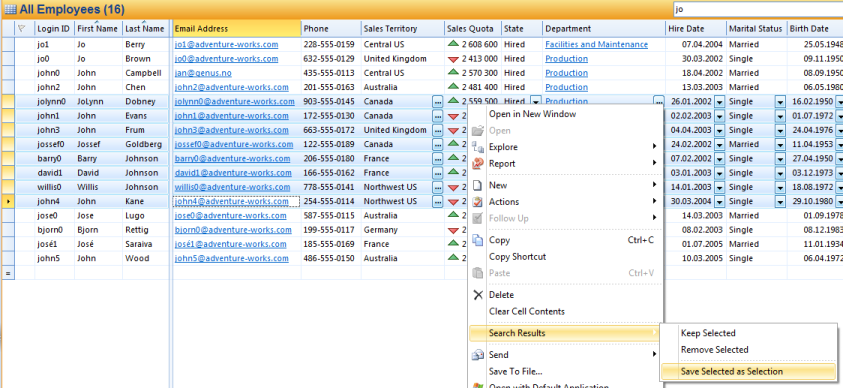The image size is (843, 388).
Task: Select First Name cell Bjorn
Action: [x=98, y=230]
